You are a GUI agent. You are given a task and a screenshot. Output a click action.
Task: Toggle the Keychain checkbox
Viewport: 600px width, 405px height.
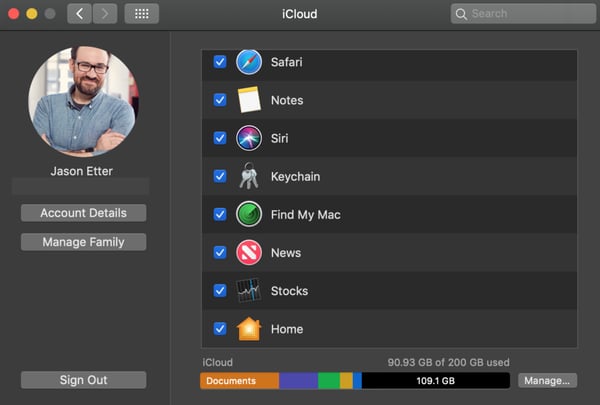tap(220, 176)
